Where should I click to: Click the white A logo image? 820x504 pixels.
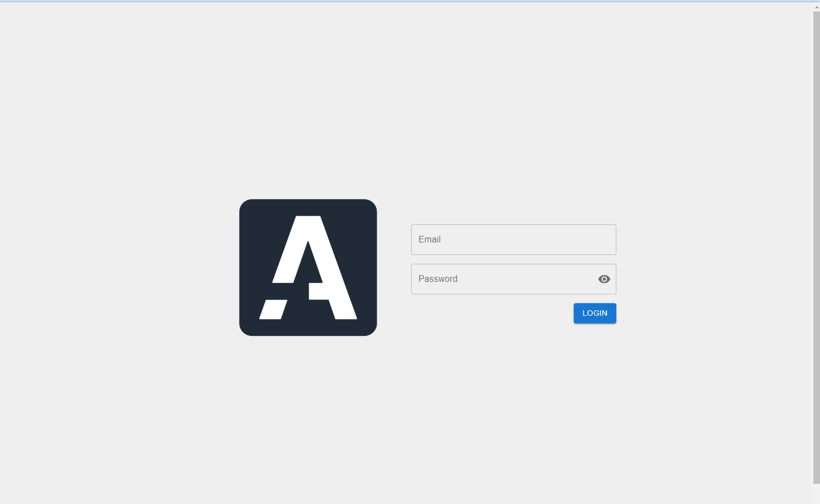308,268
